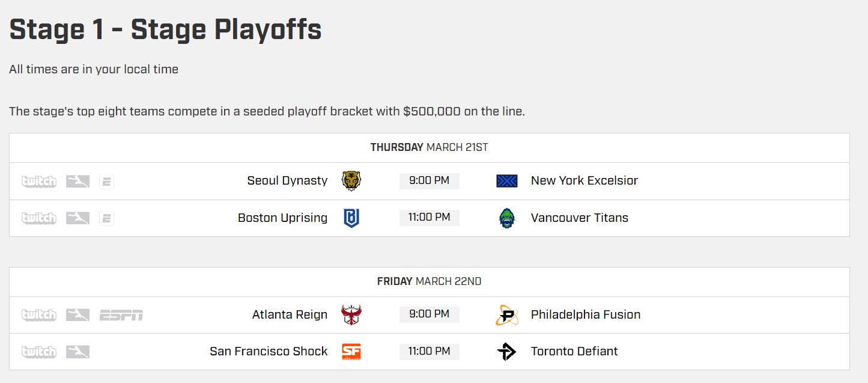Select the 9:00 PM button for the Atlanta Reign match
The image size is (868, 383).
(429, 314)
